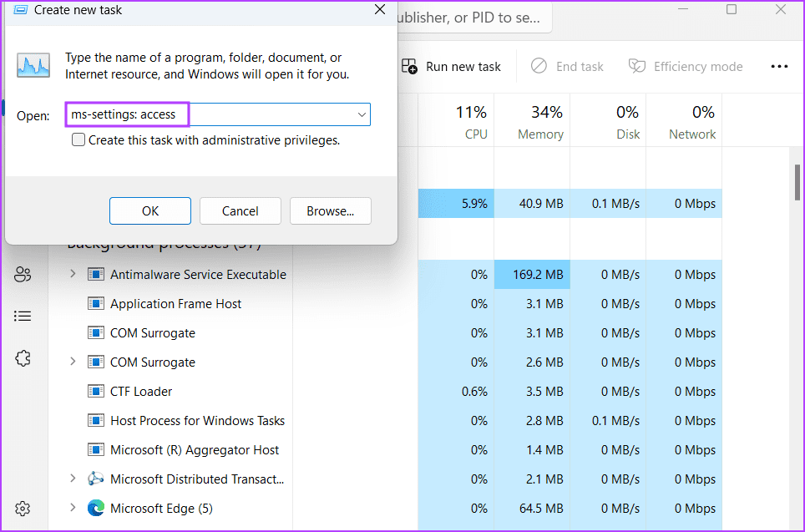The height and width of the screenshot is (532, 805).
Task: Sort processes by the Memory column
Action: click(x=540, y=122)
